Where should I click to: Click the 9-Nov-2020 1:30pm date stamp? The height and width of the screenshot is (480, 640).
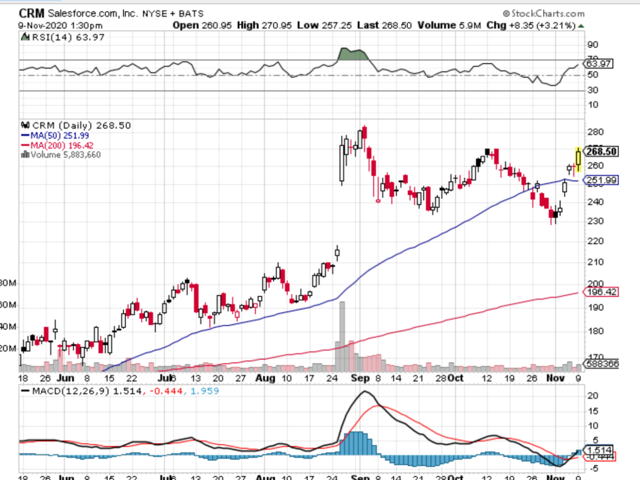tap(60, 25)
